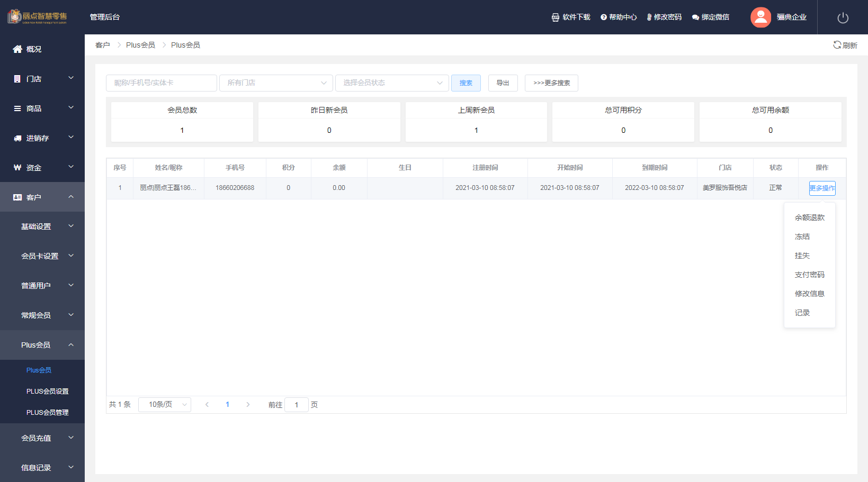
Task: Click page number 1 in pagination
Action: point(227,405)
